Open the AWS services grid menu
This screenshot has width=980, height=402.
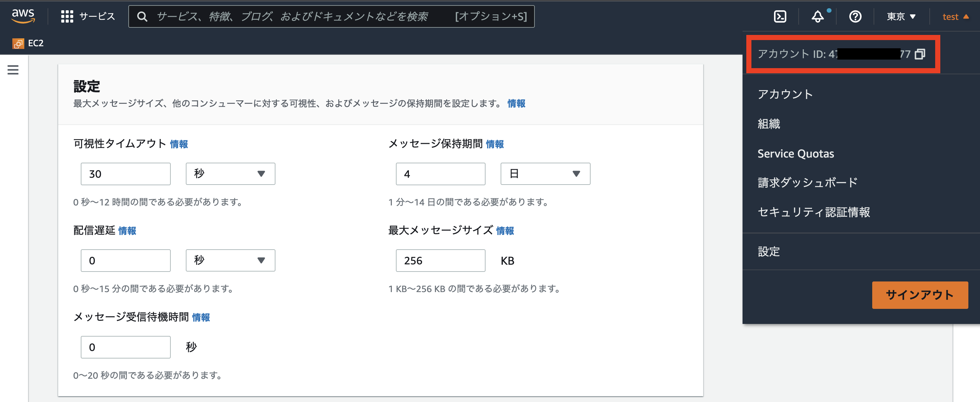[x=67, y=16]
